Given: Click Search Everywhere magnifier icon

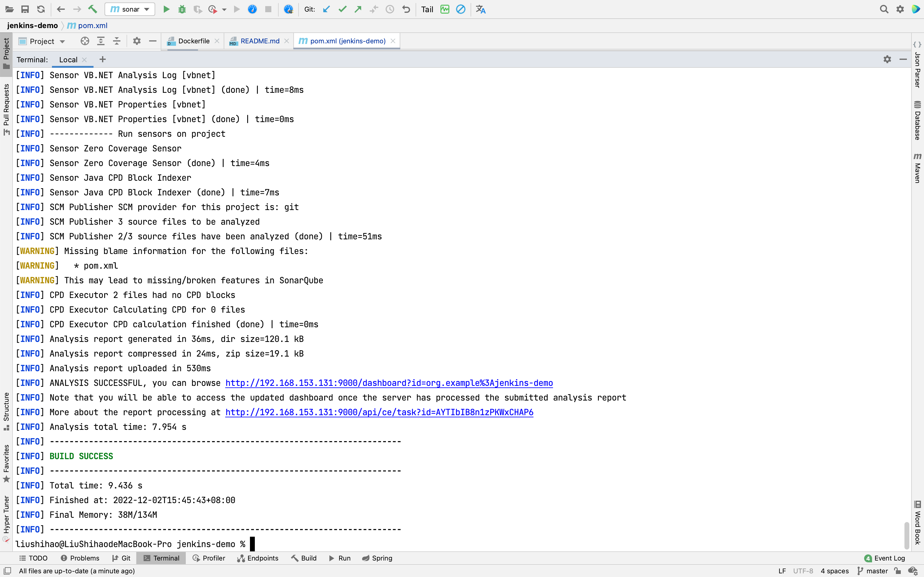Looking at the screenshot, I should tap(884, 9).
